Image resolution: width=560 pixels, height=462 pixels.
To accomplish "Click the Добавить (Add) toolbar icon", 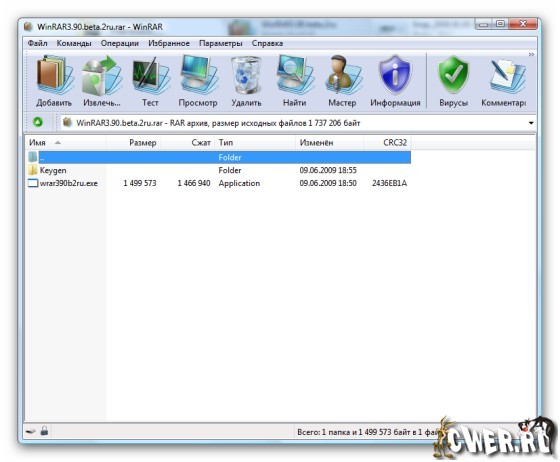I will tap(54, 76).
